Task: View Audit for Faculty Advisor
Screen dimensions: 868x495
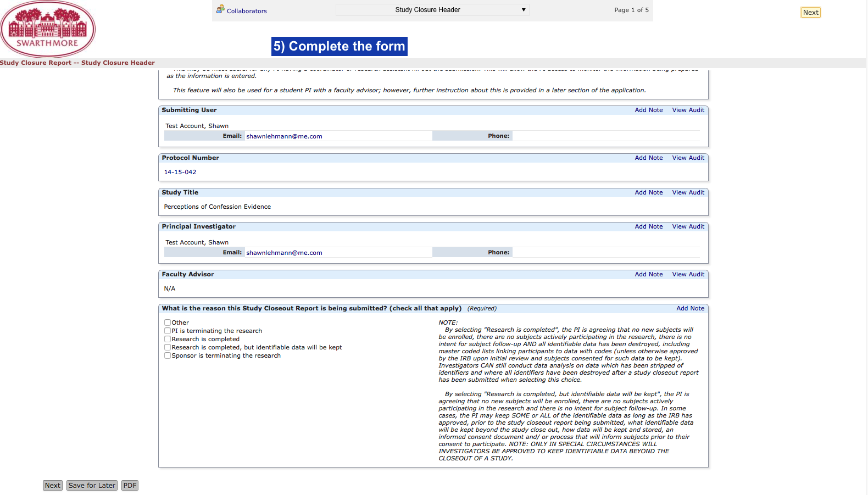Action: point(688,275)
